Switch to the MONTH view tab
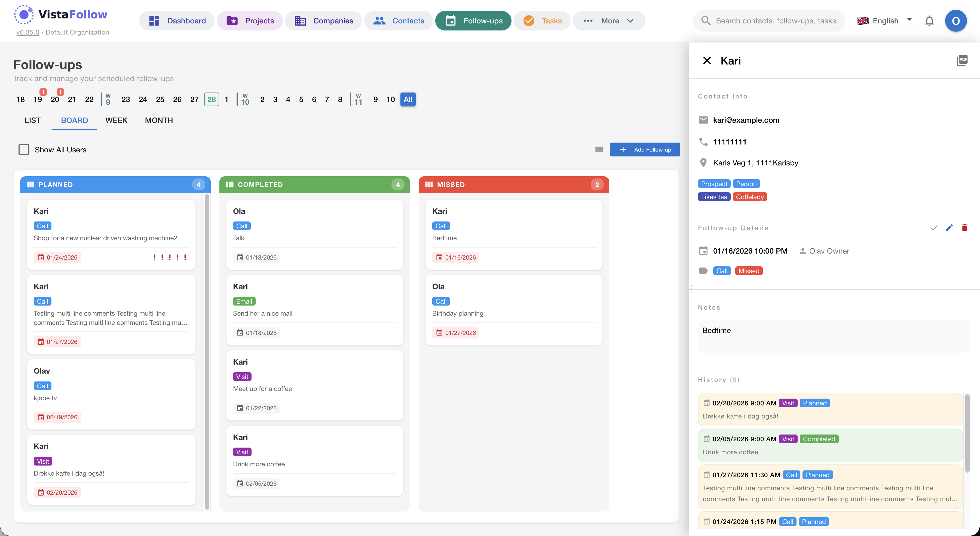 [159, 120]
